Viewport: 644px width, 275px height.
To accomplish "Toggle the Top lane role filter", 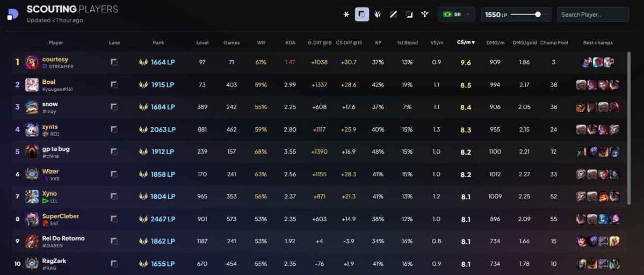I will (x=362, y=15).
